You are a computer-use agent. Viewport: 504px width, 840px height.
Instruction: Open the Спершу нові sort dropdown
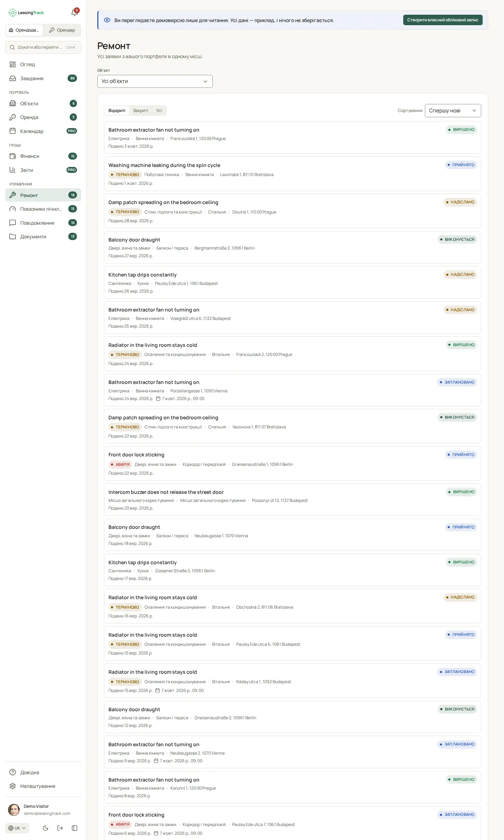click(453, 111)
